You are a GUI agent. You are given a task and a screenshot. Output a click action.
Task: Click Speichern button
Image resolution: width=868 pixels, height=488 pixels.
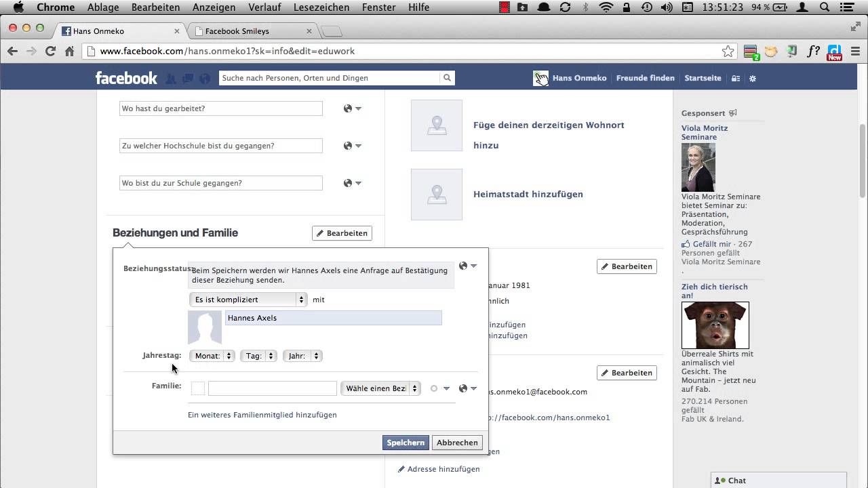(x=406, y=443)
